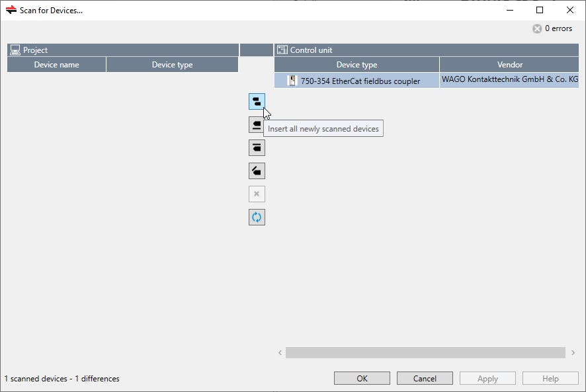Click the scrollbar left arrow

coord(280,352)
